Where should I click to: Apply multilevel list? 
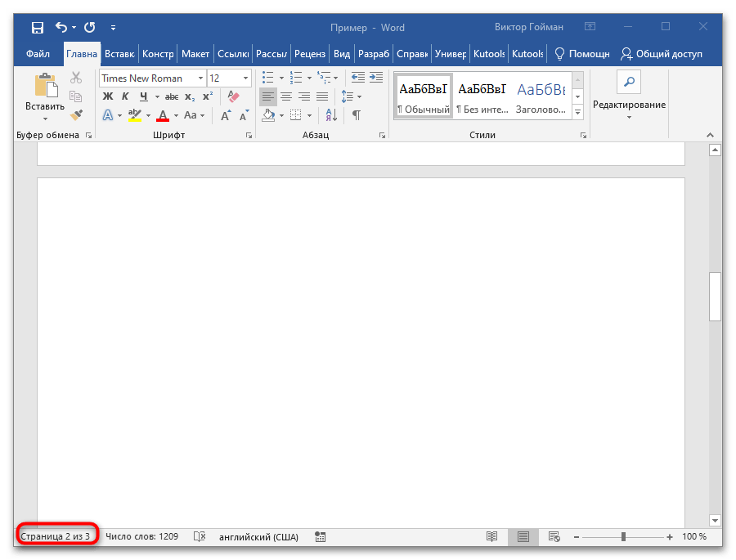coord(323,78)
